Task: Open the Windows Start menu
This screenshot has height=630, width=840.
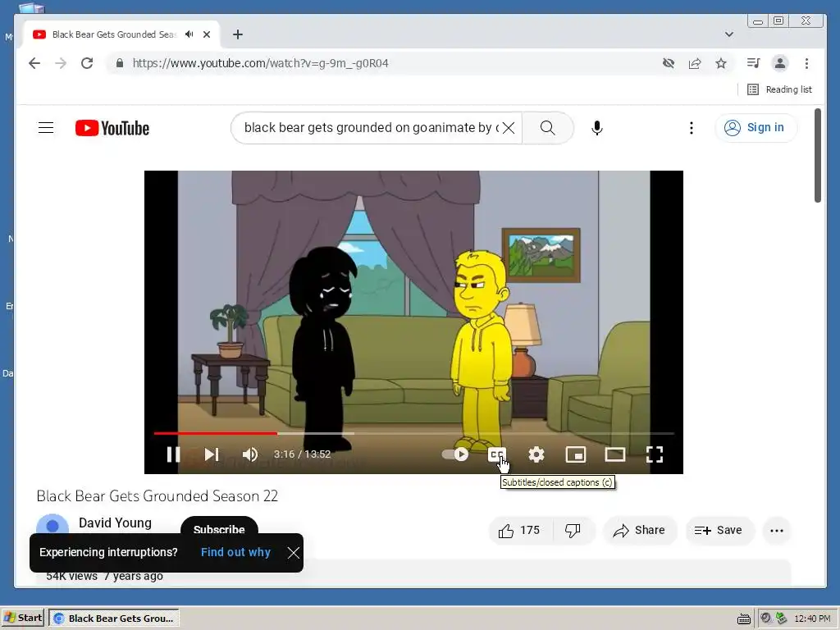Action: point(22,618)
